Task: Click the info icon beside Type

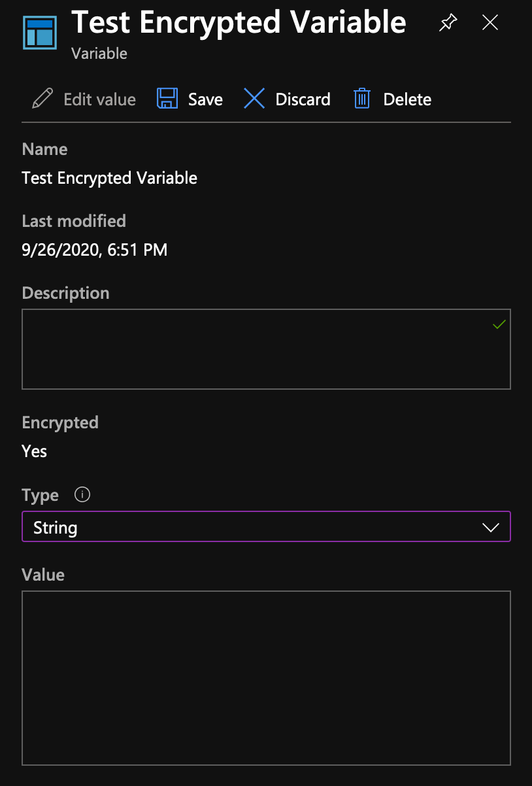Action: coord(82,494)
